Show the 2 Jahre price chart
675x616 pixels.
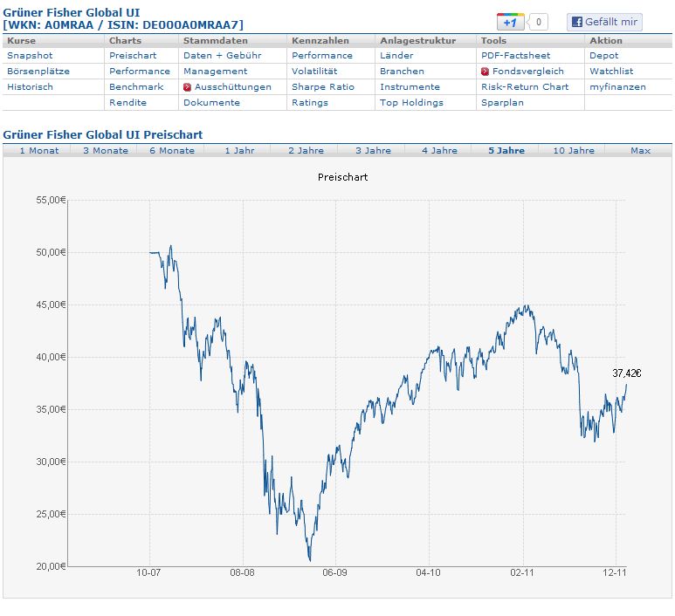307,151
